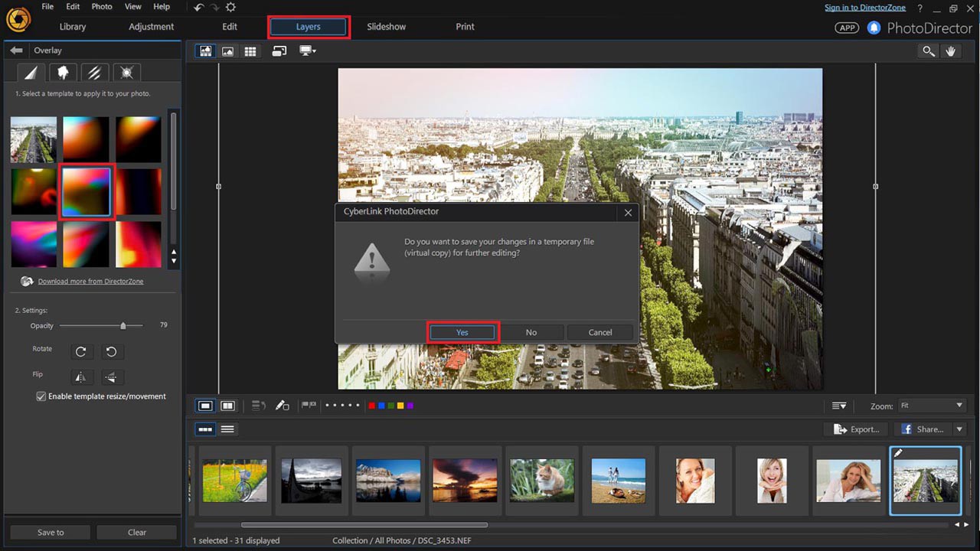980x551 pixels.
Task: Open Download more from DirectorZone link
Action: click(91, 282)
